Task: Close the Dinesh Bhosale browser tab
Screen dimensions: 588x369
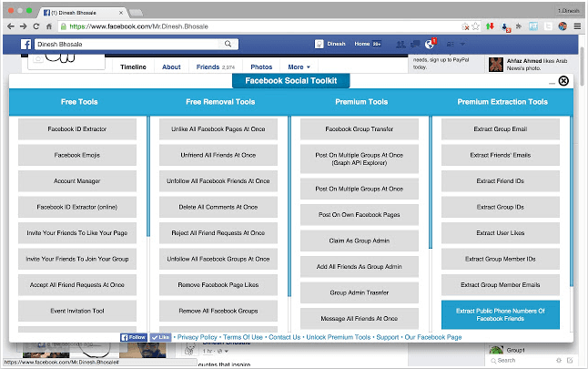Action: point(121,13)
